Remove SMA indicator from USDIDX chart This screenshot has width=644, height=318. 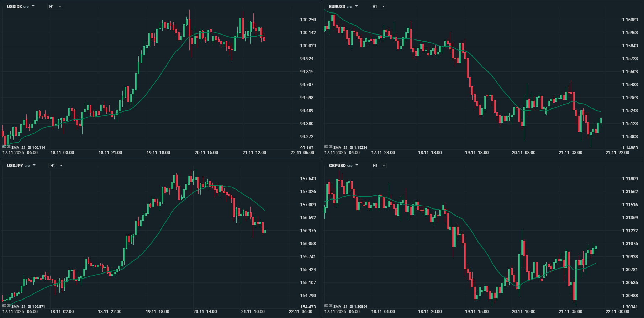[x=9, y=147]
